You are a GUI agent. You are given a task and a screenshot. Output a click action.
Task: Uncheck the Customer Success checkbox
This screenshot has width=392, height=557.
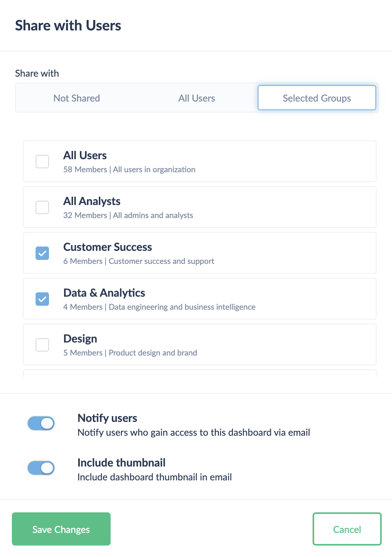(42, 253)
